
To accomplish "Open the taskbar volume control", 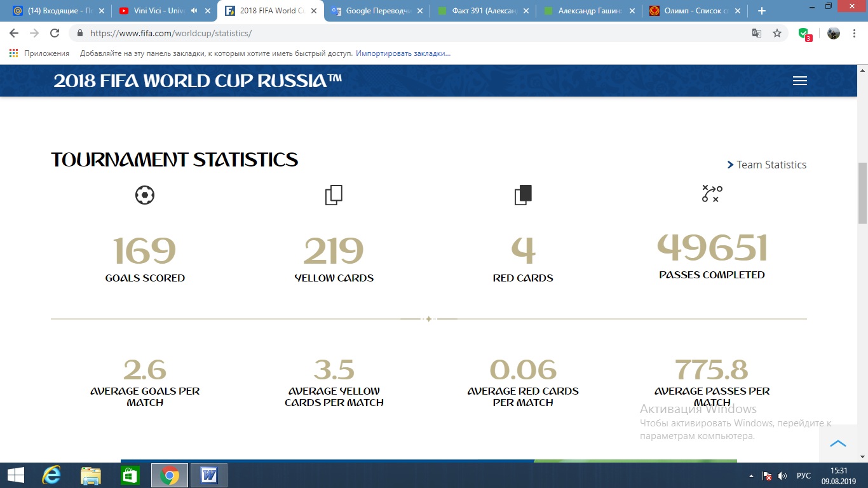I will pyautogui.click(x=782, y=476).
